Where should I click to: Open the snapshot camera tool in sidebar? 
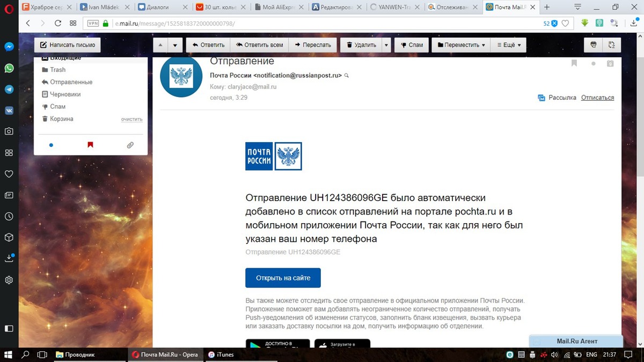(9, 131)
